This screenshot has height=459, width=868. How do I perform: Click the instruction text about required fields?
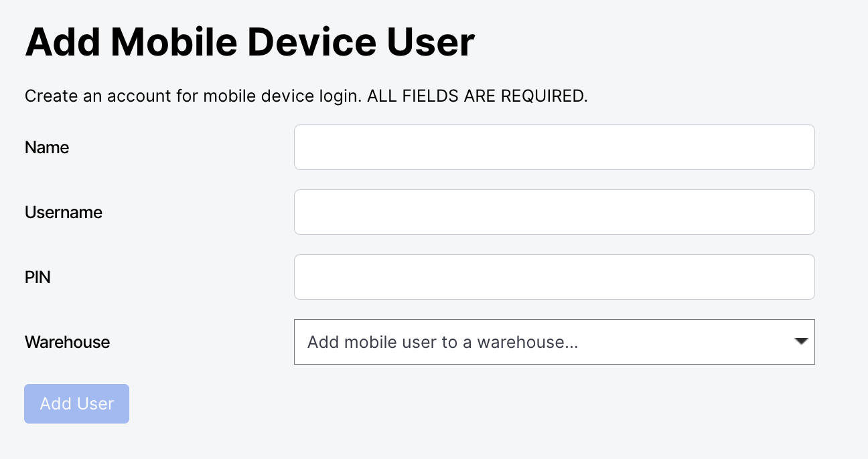(x=306, y=96)
